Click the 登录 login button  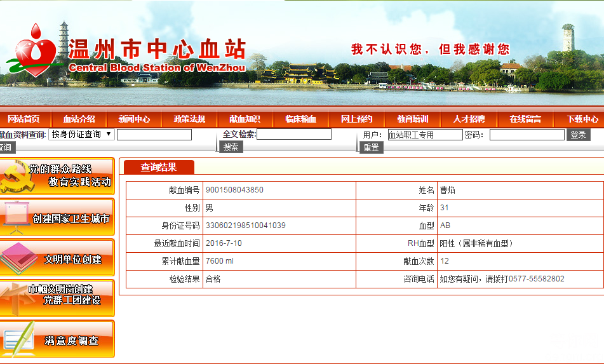point(578,135)
